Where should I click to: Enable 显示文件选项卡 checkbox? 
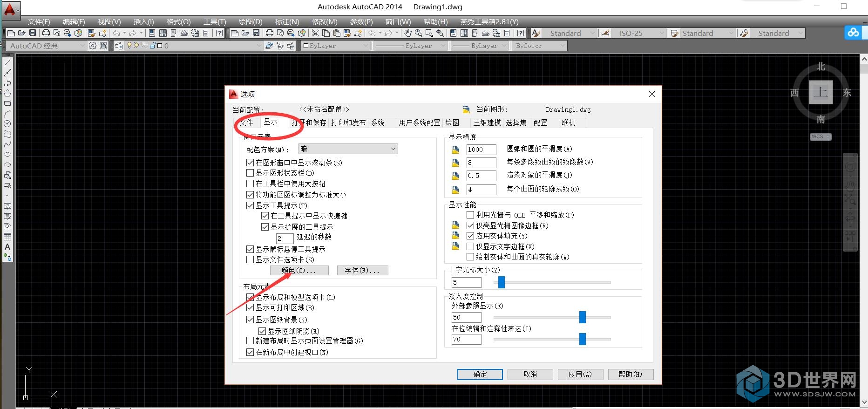(x=250, y=259)
